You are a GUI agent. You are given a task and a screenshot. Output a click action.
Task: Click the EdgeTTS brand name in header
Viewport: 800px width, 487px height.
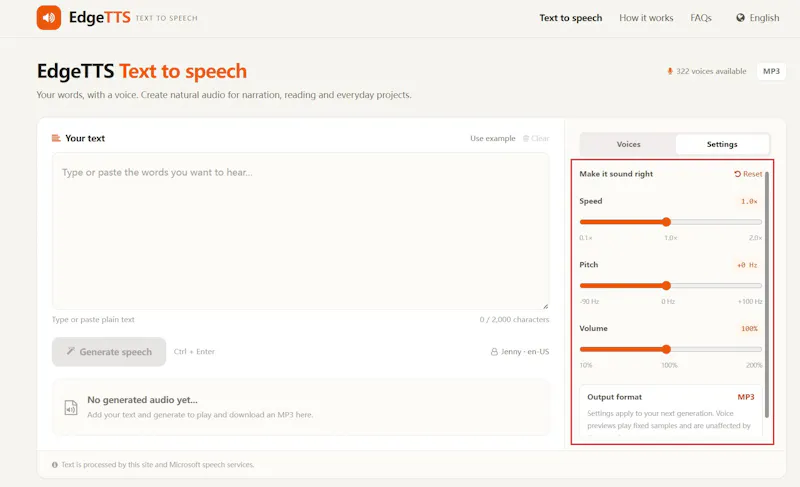99,18
